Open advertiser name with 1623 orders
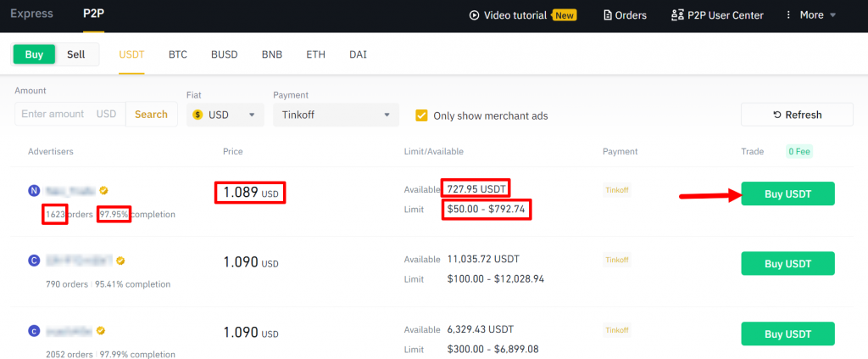 (x=71, y=191)
